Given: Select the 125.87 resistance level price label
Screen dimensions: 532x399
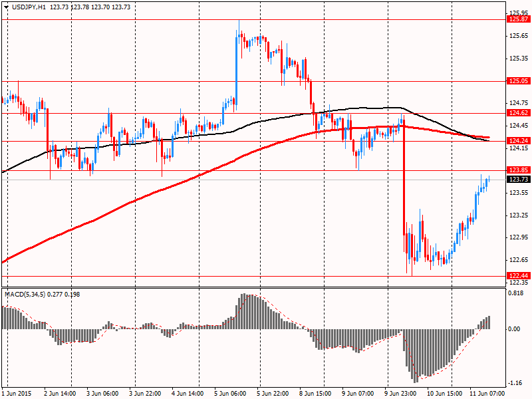Looking at the screenshot, I should (519, 19).
